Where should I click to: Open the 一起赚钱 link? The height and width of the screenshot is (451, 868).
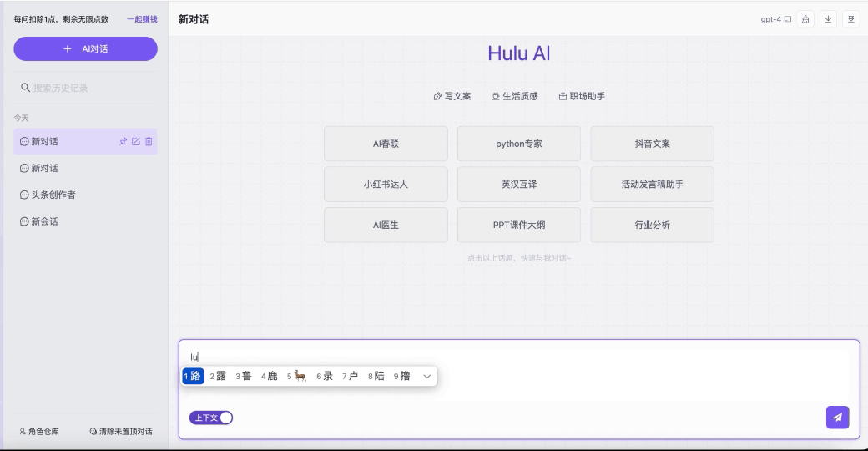click(x=142, y=19)
